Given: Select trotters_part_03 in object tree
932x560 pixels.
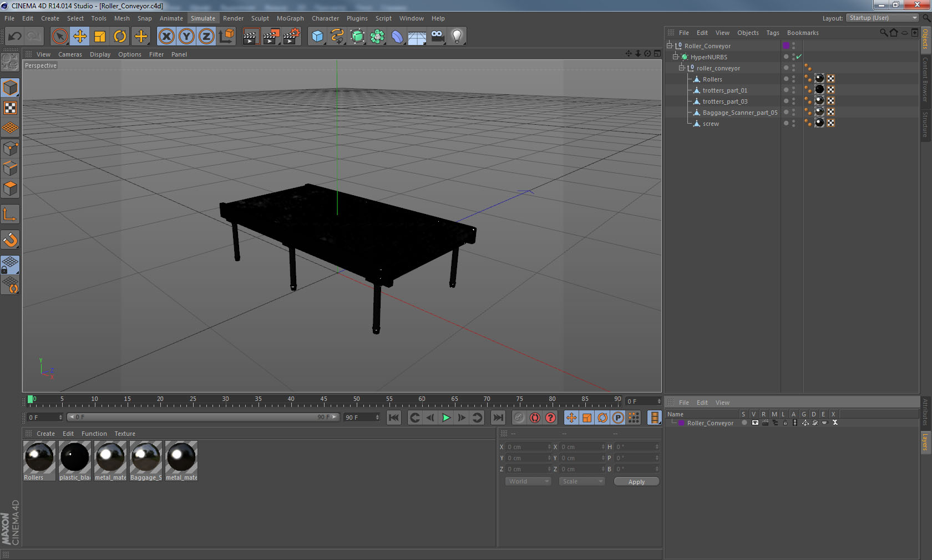Looking at the screenshot, I should [725, 101].
